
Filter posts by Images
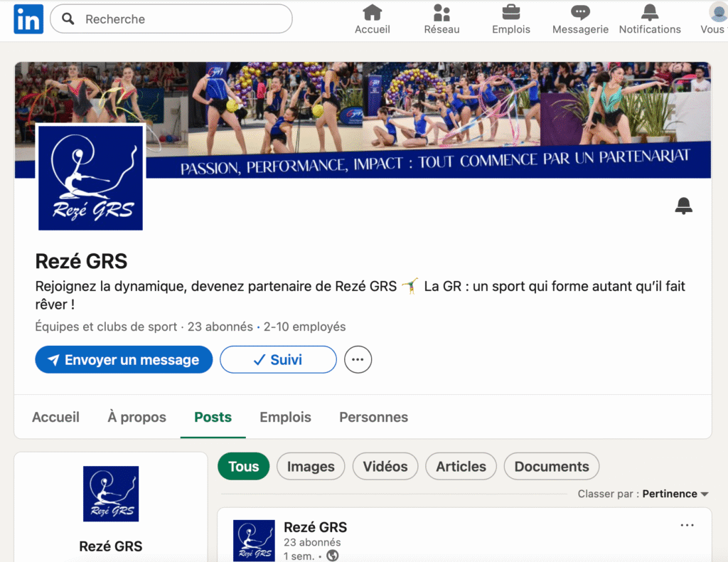coord(311,467)
